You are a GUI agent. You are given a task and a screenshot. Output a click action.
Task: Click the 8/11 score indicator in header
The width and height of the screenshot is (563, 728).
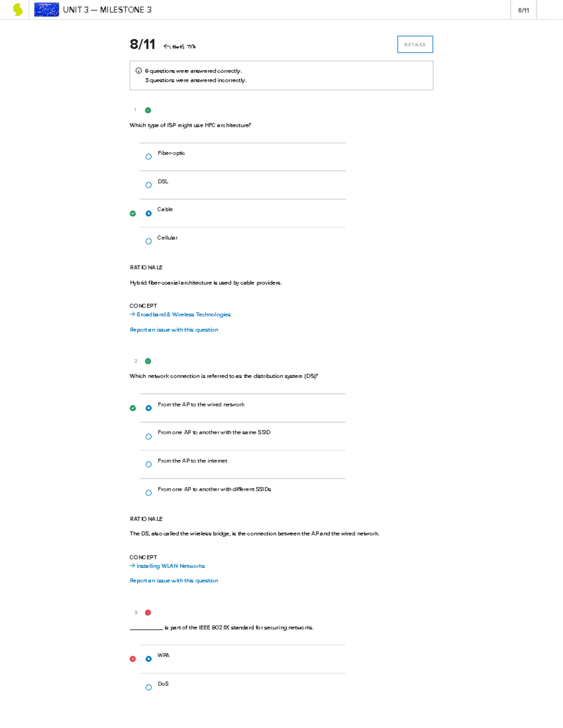tap(524, 10)
